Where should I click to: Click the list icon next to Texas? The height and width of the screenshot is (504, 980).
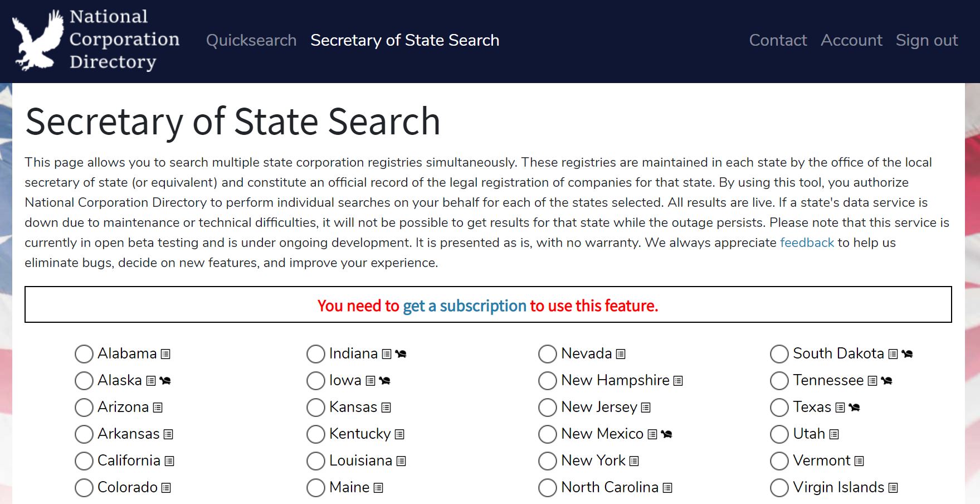click(840, 408)
